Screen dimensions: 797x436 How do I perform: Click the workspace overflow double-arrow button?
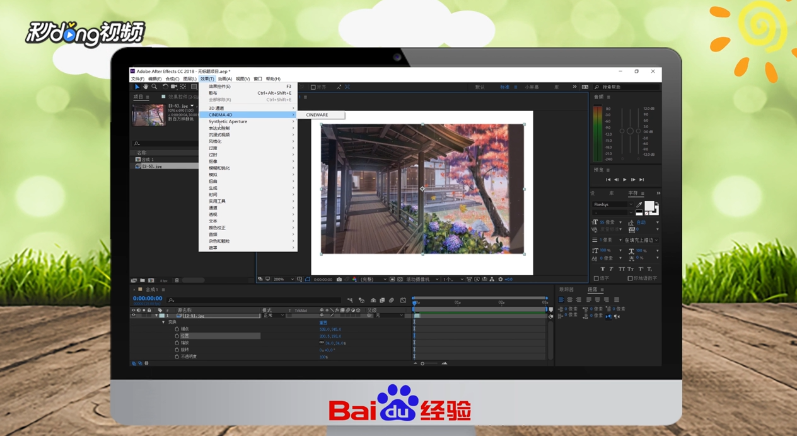pos(575,87)
